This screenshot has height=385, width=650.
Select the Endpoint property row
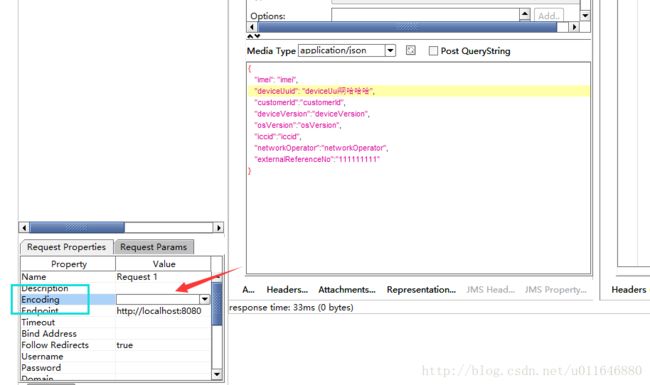coord(116,311)
